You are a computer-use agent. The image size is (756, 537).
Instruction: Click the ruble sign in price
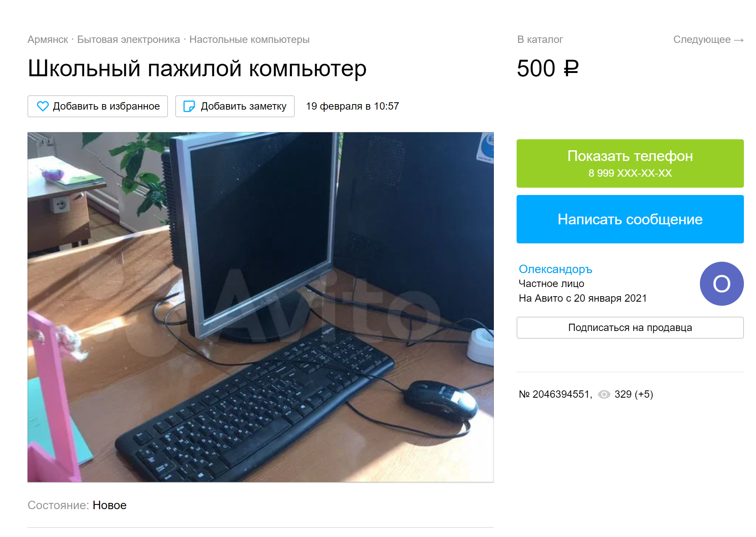click(571, 69)
